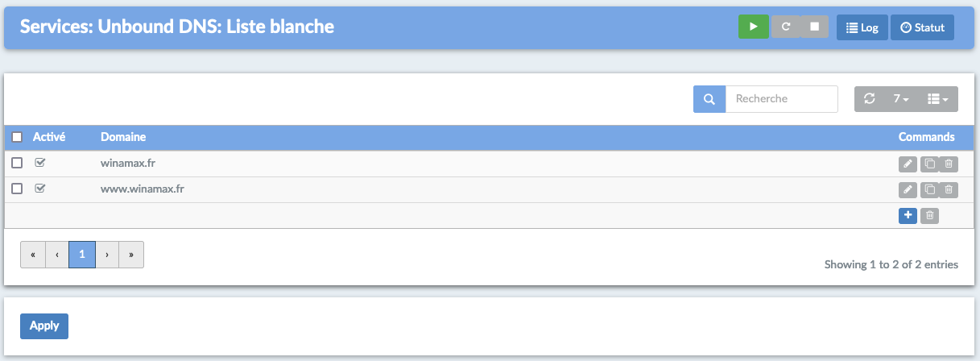Screen dimensions: 980x361
Task: Sort table by the Domaine column header
Action: (123, 137)
